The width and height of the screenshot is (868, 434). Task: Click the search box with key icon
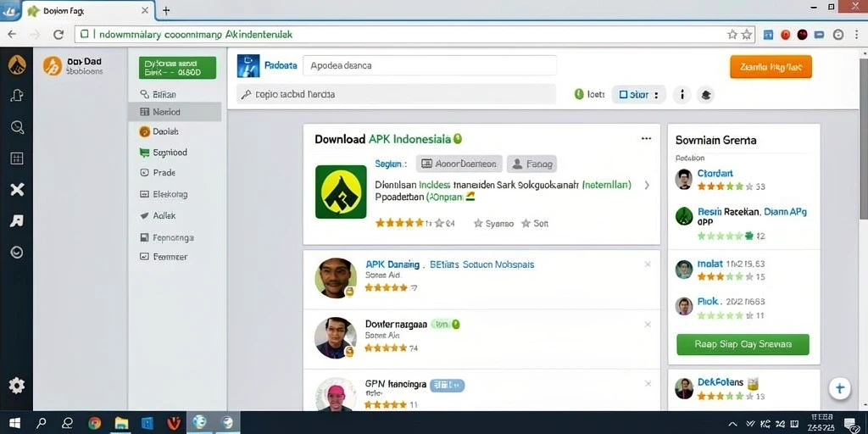click(x=397, y=94)
